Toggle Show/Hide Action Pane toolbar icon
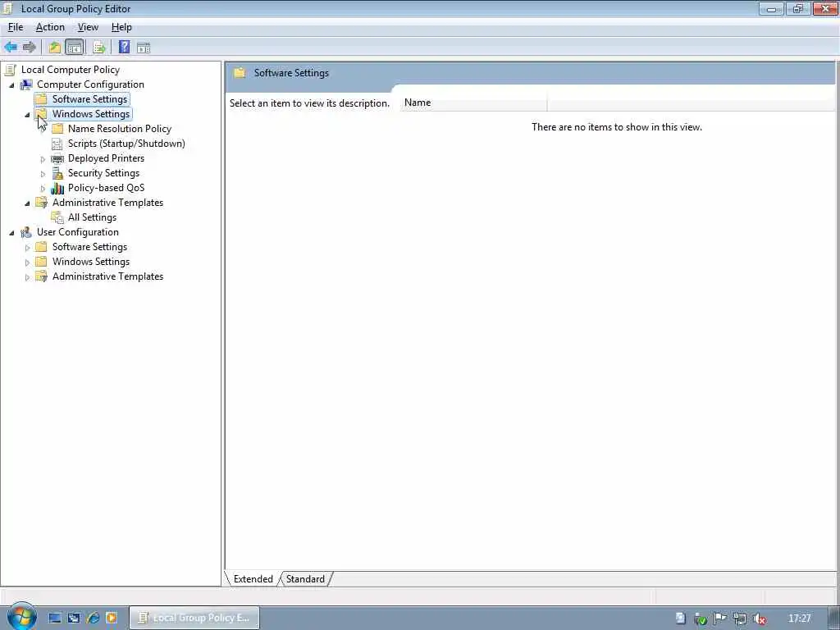This screenshot has width=840, height=630. [144, 47]
